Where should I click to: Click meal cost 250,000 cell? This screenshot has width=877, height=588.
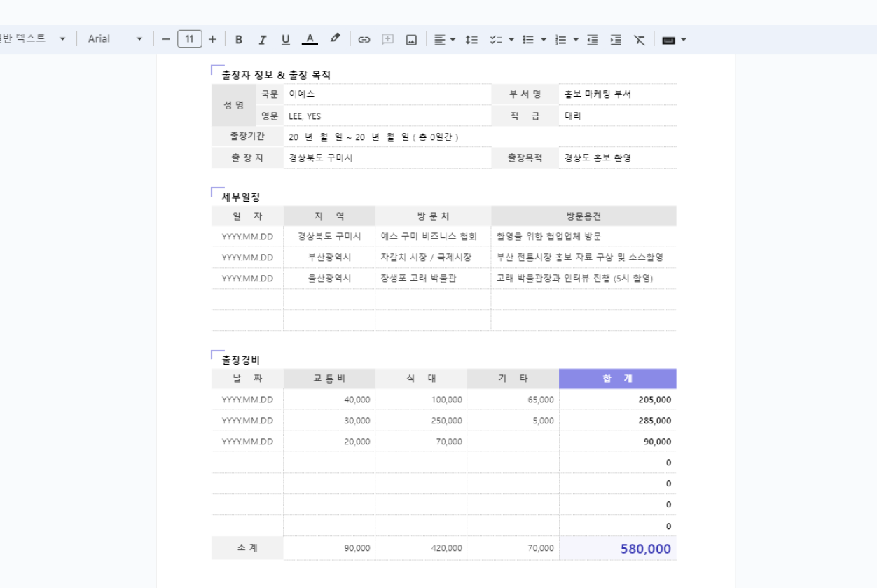[421, 421]
